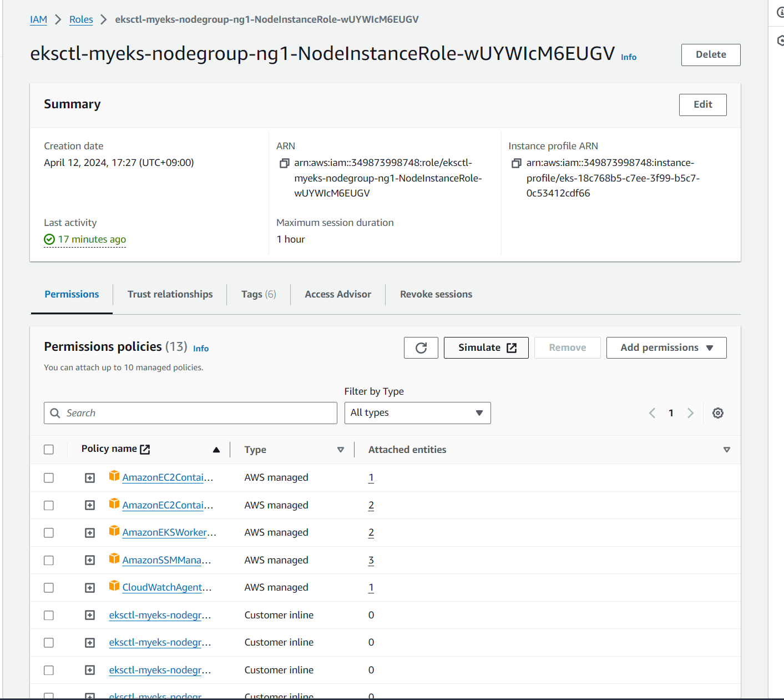The image size is (784, 700).
Task: Click the external link icon beside Policy name
Action: [x=145, y=449]
